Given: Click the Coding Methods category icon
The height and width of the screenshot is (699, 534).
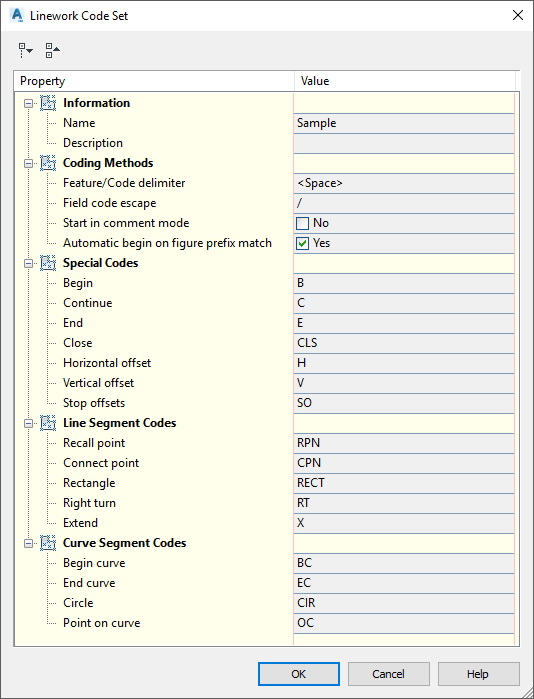Looking at the screenshot, I should tap(48, 163).
